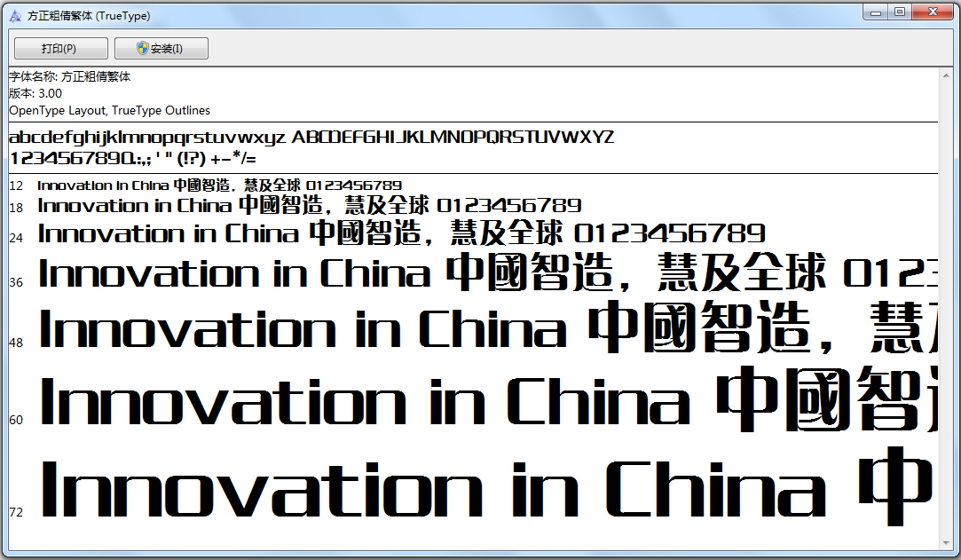Click the 36 point sample text line
The width and height of the screenshot is (961, 560).
[x=488, y=273]
